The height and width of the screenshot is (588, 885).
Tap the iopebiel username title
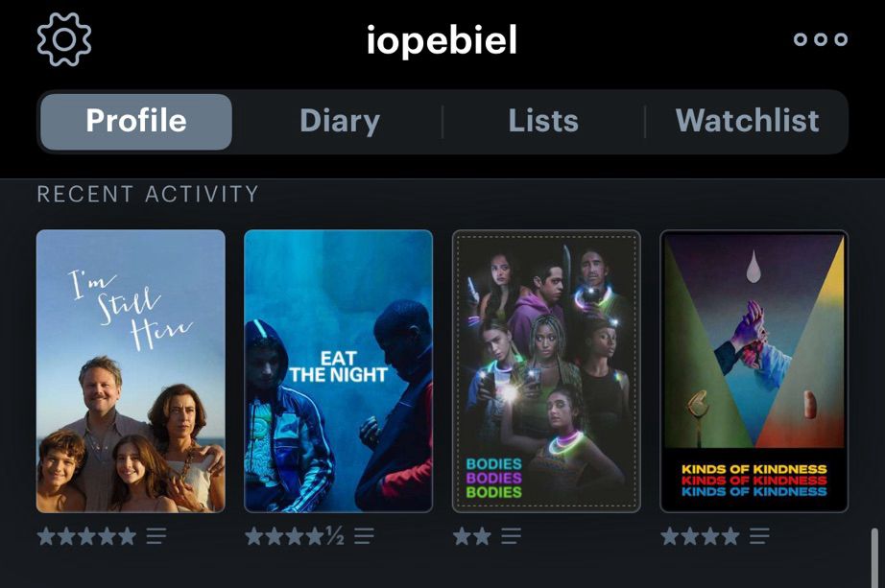point(442,40)
